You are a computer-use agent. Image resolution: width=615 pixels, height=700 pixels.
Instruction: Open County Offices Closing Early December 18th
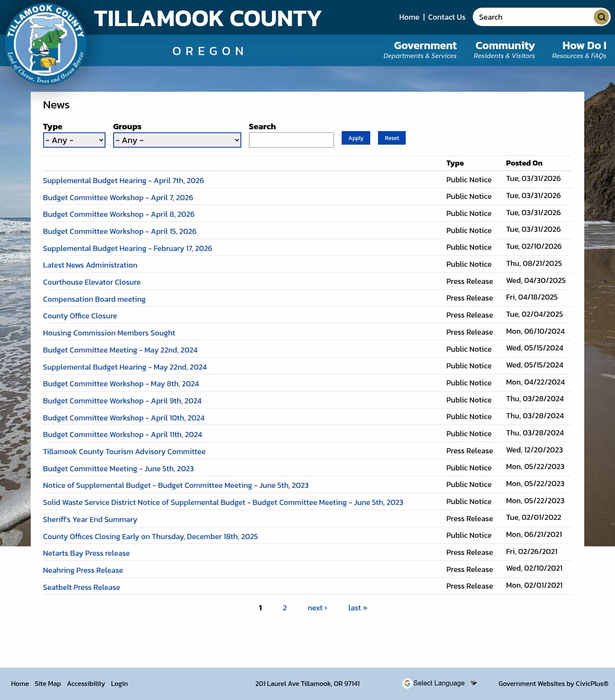click(150, 537)
